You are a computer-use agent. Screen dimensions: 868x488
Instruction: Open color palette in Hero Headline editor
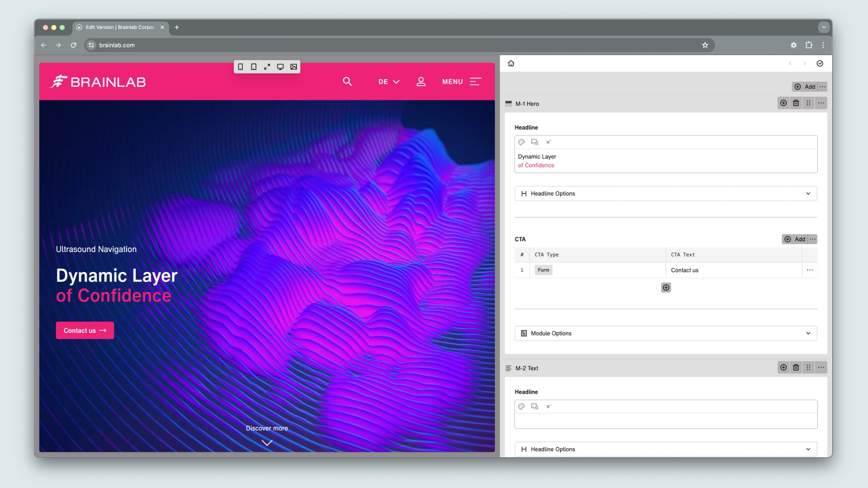coord(521,142)
